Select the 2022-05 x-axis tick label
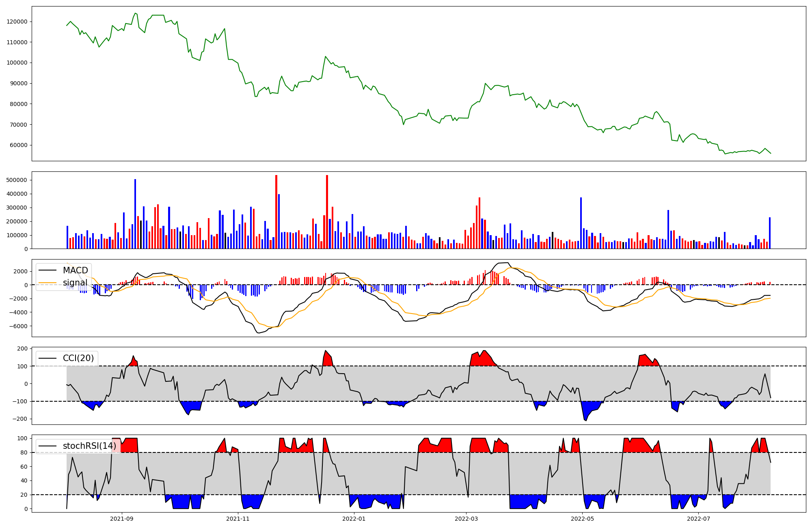The height and width of the screenshot is (528, 812). pos(582,519)
